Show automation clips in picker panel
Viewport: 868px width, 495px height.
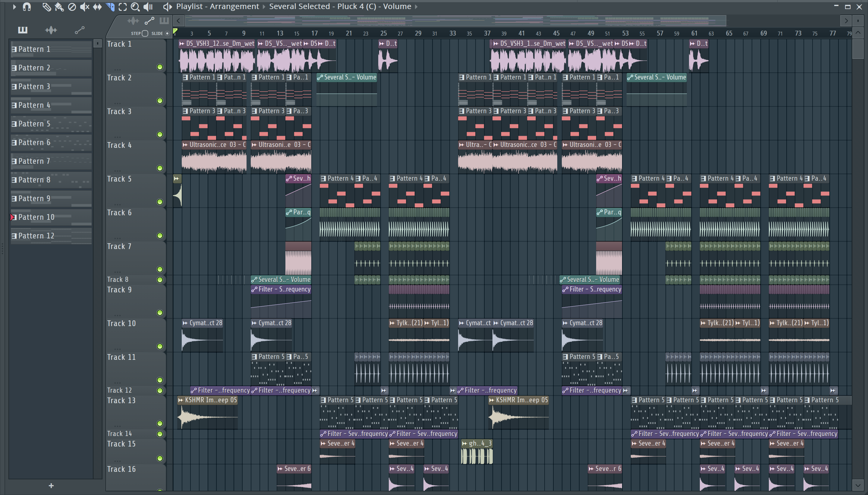[80, 30]
